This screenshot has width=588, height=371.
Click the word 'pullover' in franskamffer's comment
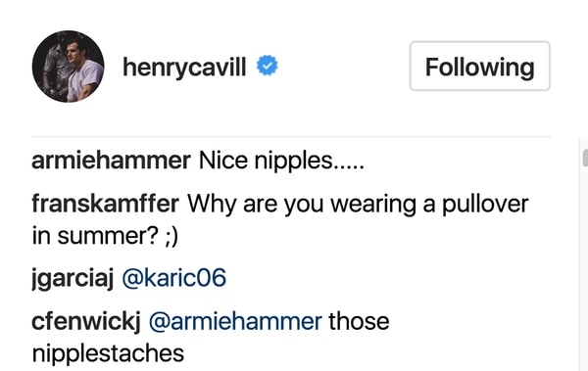486,205
